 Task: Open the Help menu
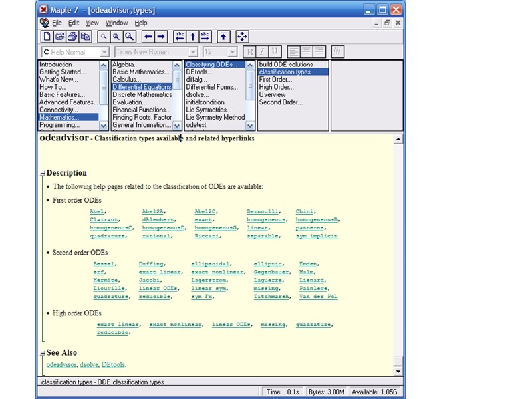point(141,23)
